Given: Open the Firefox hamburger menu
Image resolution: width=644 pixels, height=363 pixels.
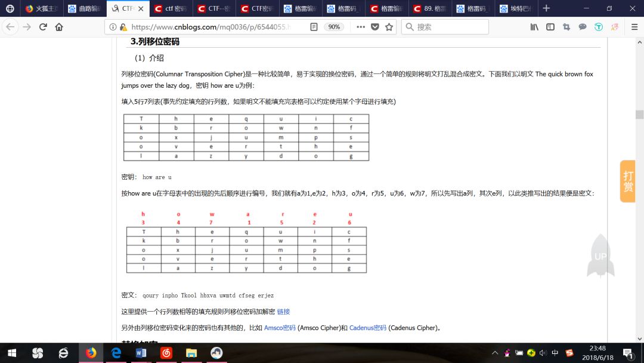Looking at the screenshot, I should coord(634,27).
